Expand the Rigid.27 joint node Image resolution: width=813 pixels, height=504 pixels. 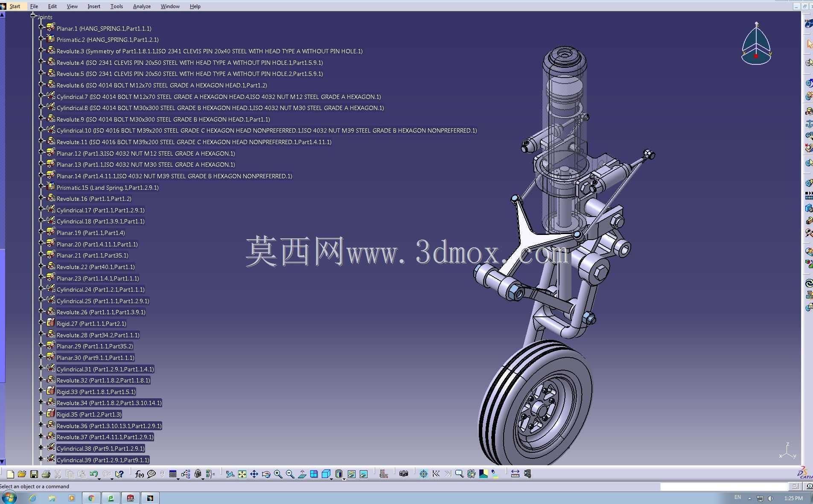tap(41, 322)
